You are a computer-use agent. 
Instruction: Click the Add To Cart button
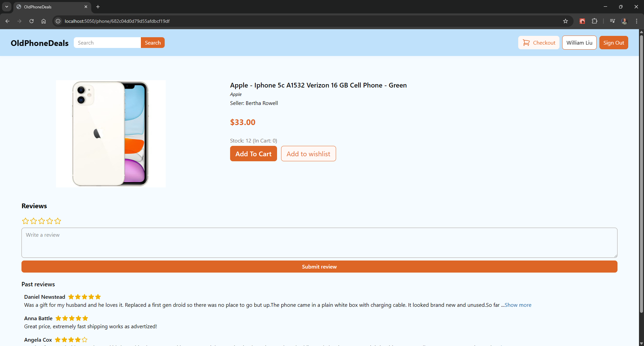tap(253, 154)
